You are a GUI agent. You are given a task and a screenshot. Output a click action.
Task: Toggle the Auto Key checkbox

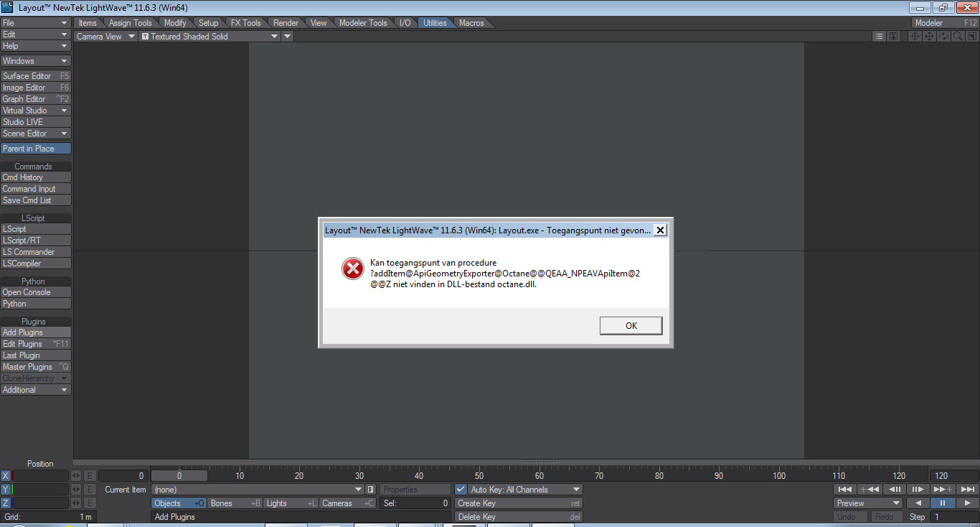461,490
